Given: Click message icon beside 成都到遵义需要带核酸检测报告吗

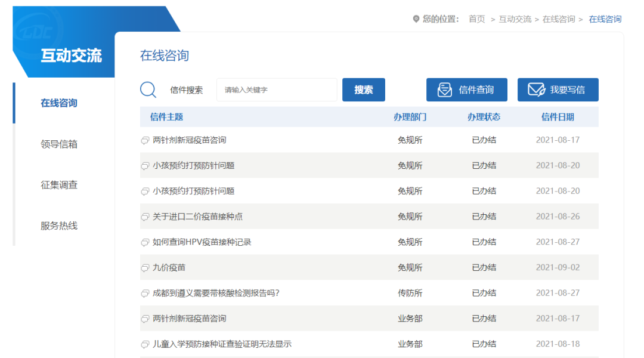Looking at the screenshot, I should (x=145, y=294).
